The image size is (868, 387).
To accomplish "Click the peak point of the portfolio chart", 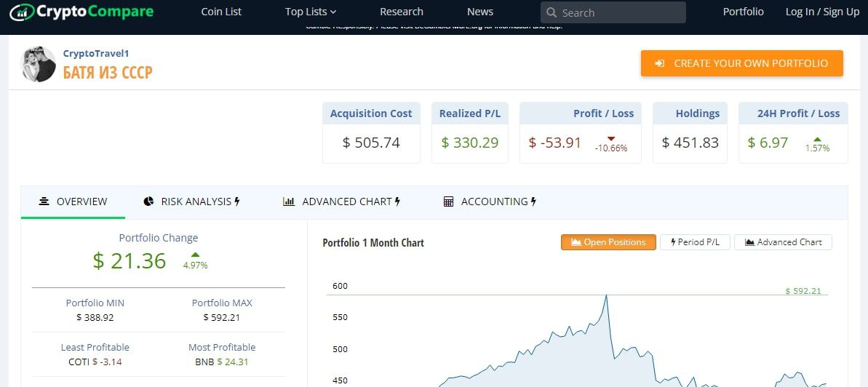I will coord(607,295).
